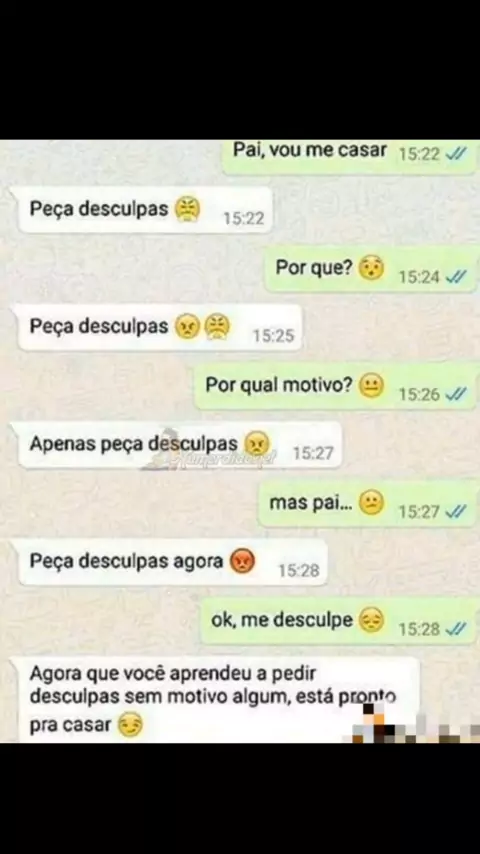Click the smirking emoji after 'pra casar'
The height and width of the screenshot is (854, 480).
(x=130, y=725)
